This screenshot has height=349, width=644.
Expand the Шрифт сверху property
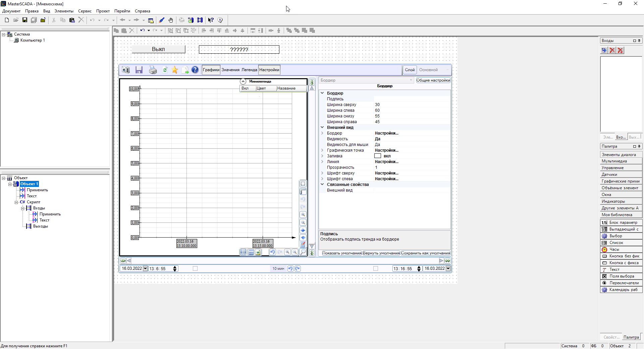pos(322,173)
